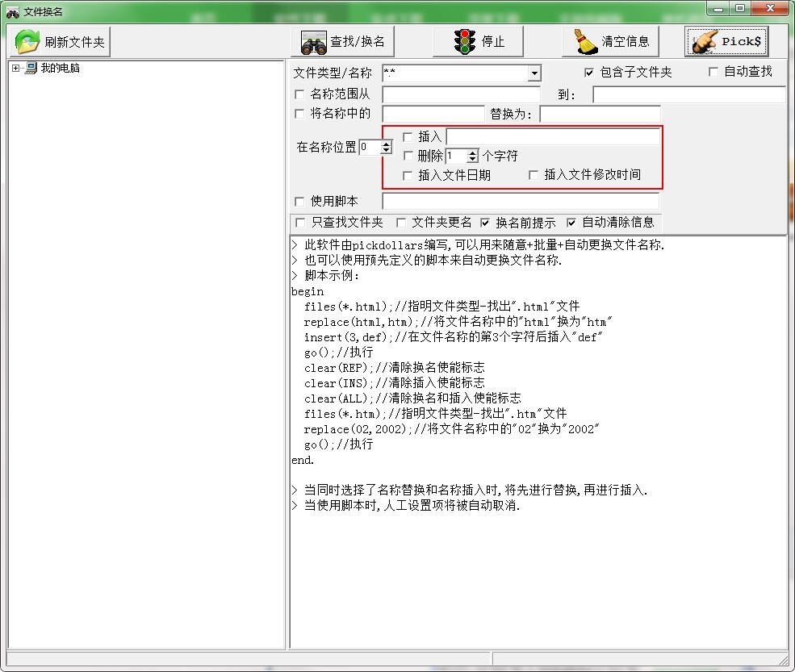Enable the 只查找文件夹 checkbox

pyautogui.click(x=300, y=223)
